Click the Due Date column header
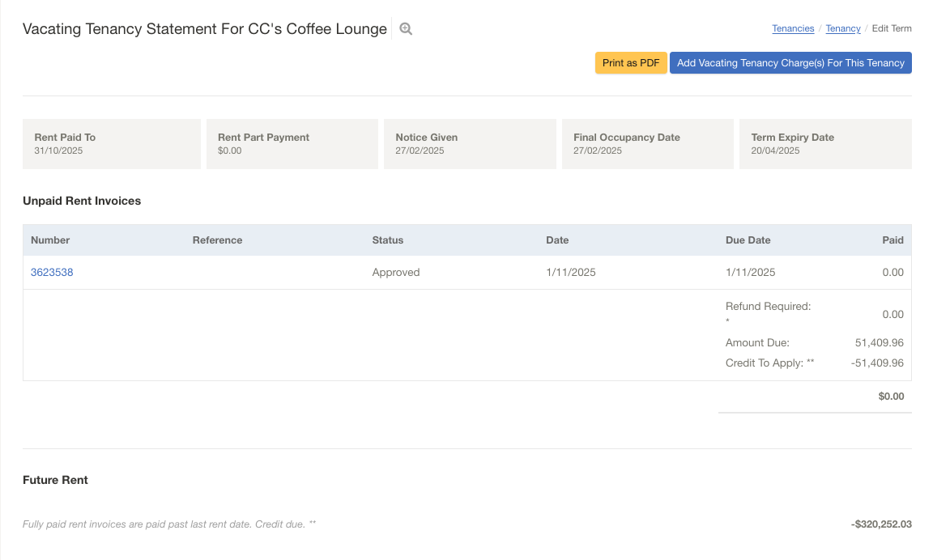This screenshot has height=560, width=933. [748, 240]
